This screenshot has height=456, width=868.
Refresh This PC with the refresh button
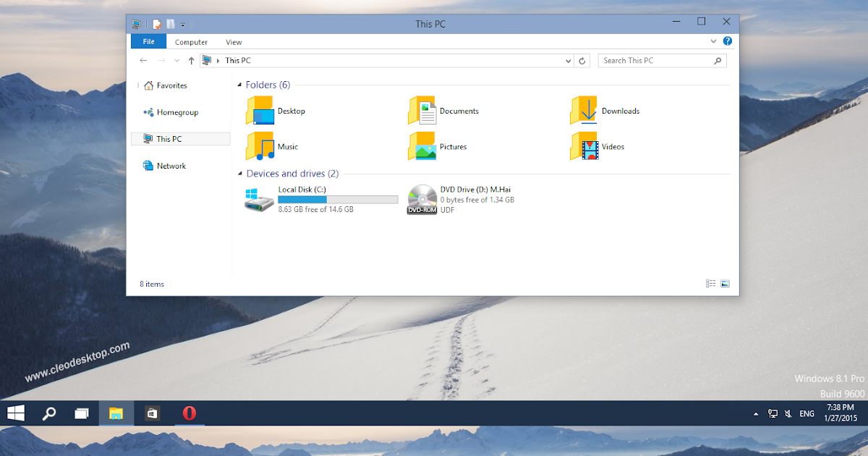point(582,60)
